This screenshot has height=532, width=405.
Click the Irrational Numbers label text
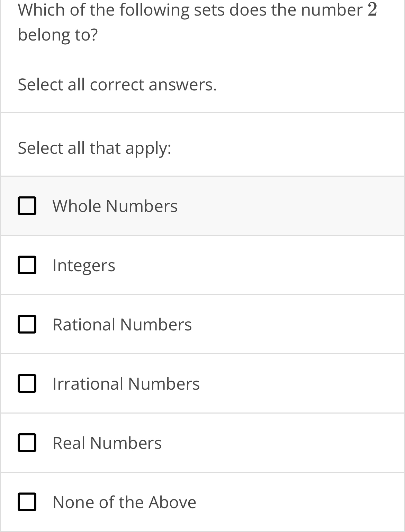[126, 383]
